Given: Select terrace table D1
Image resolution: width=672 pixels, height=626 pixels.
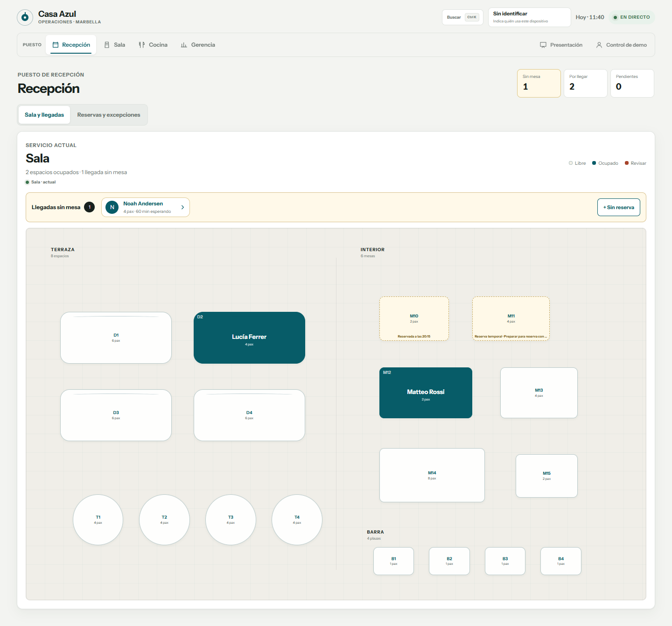Looking at the screenshot, I should click(116, 338).
